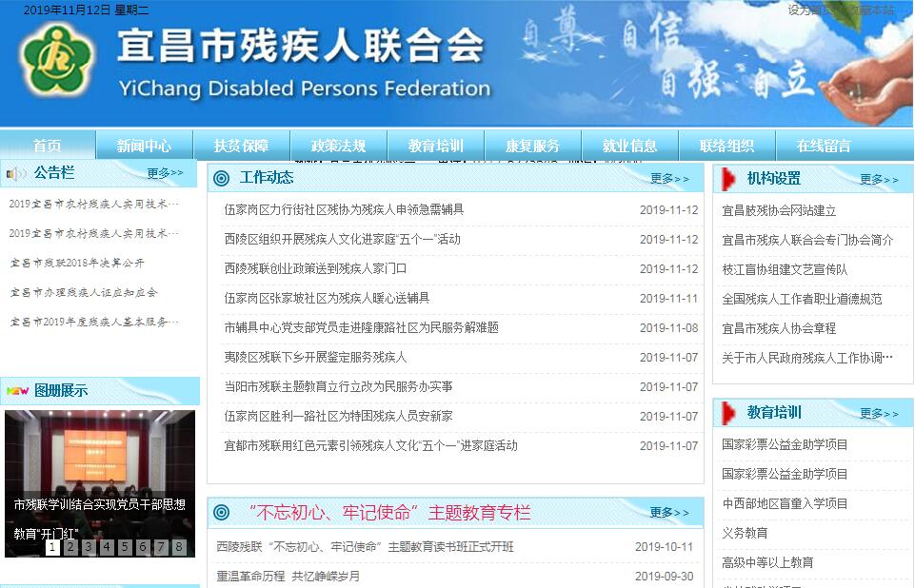Screen dimensions: 915x588
Task: Select slide 5 in the photo gallery
Action: pos(124,546)
